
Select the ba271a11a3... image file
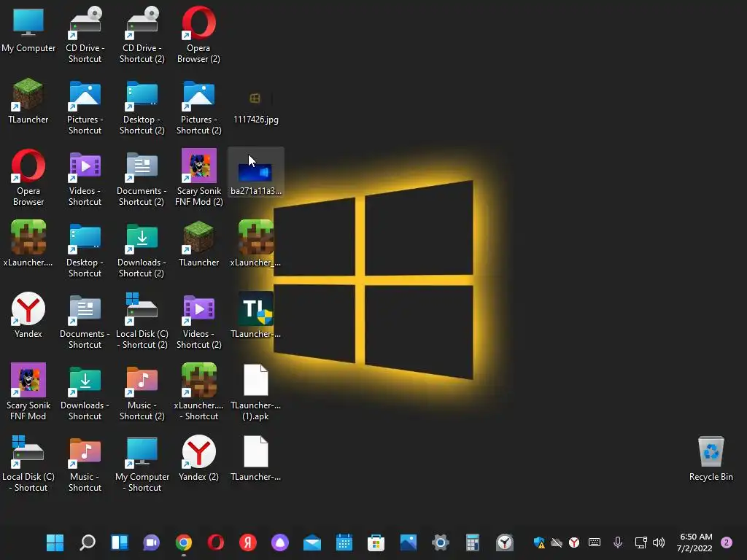pyautogui.click(x=256, y=171)
